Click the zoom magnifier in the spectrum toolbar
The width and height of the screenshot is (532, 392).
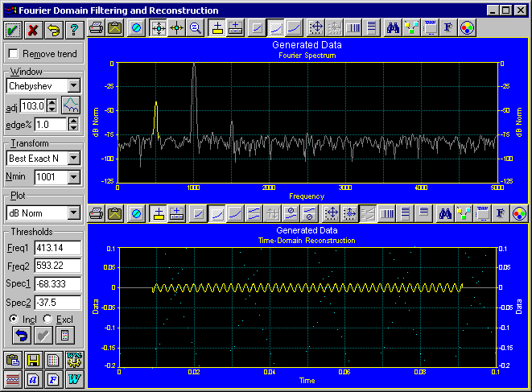[x=196, y=28]
